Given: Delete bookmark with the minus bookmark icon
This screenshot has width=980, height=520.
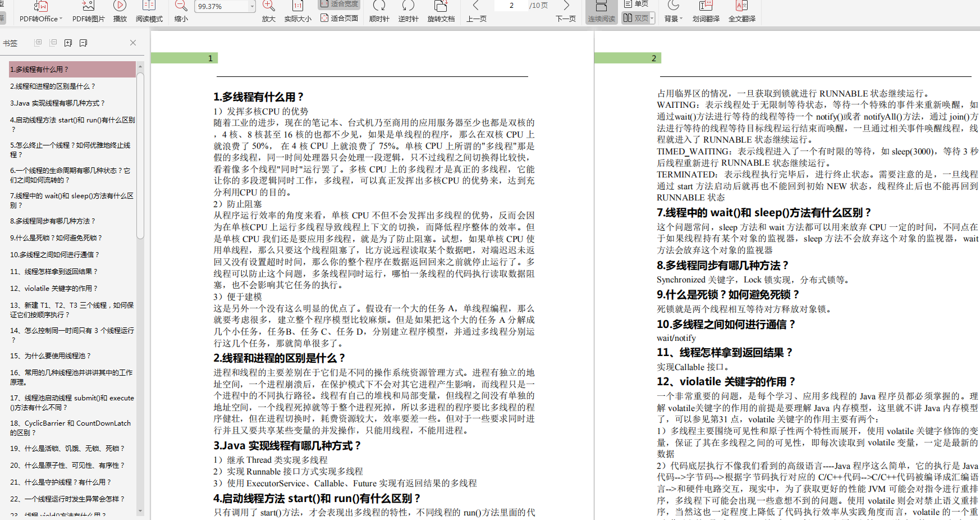Looking at the screenshot, I should [x=84, y=43].
